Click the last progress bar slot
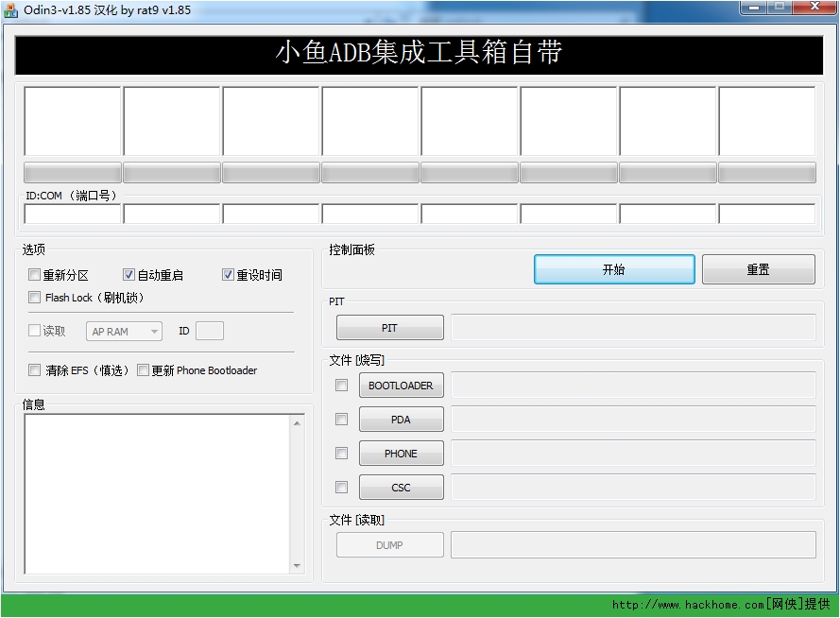The image size is (840, 618). point(767,173)
